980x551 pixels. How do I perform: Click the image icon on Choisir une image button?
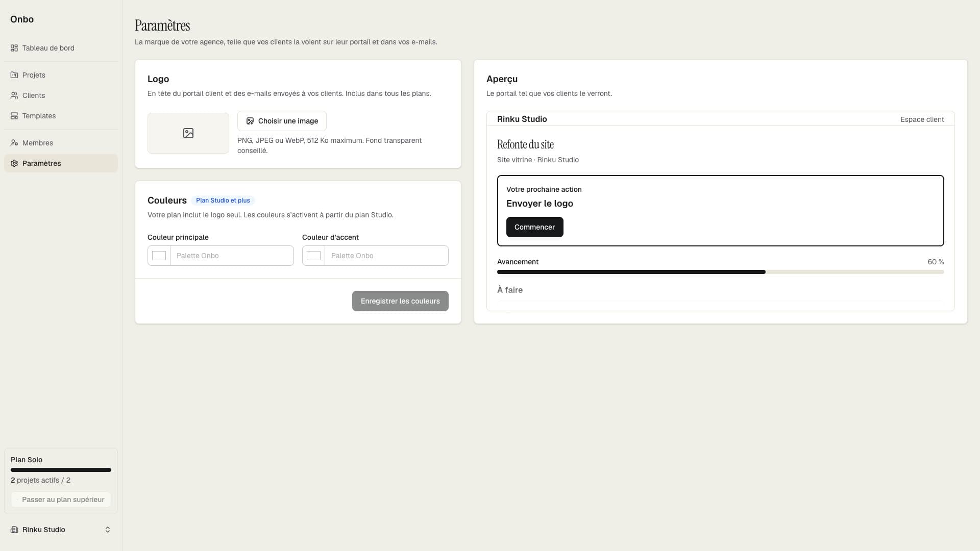[x=250, y=121]
